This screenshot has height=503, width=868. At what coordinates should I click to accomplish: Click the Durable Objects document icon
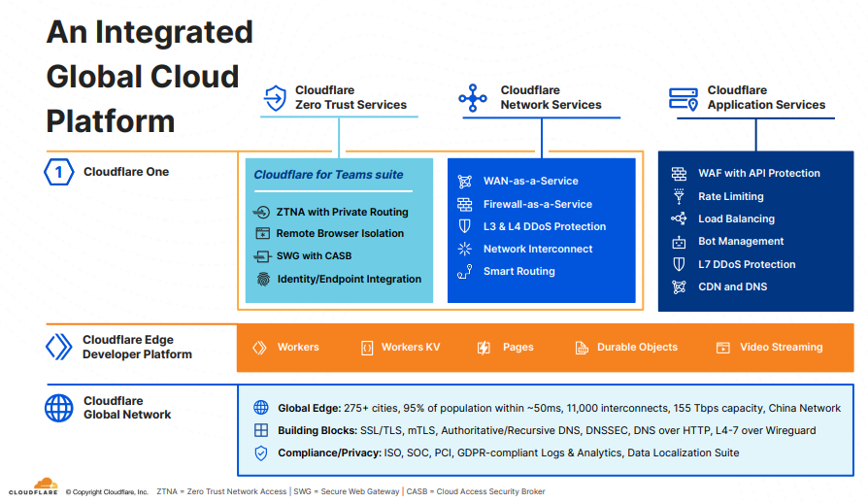pyautogui.click(x=582, y=348)
